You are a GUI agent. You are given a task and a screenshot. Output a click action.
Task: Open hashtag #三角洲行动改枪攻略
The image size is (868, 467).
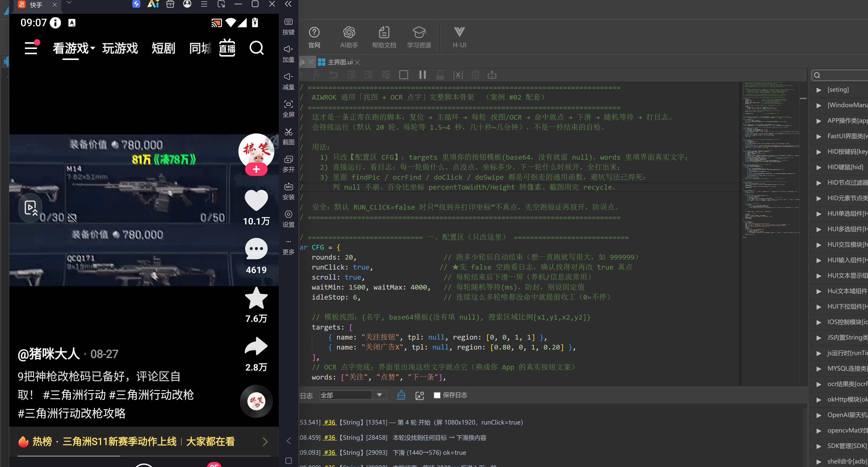pyautogui.click(x=71, y=413)
